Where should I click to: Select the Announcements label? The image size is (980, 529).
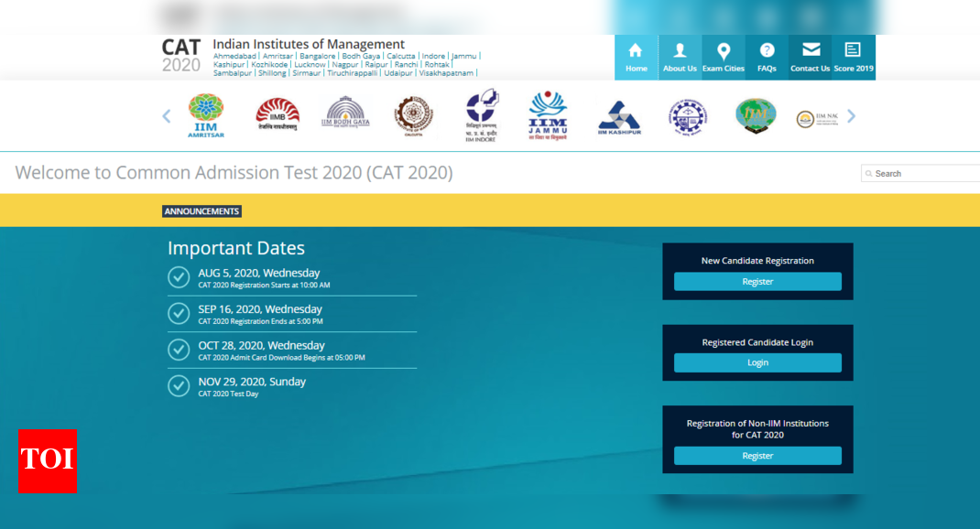pos(201,211)
